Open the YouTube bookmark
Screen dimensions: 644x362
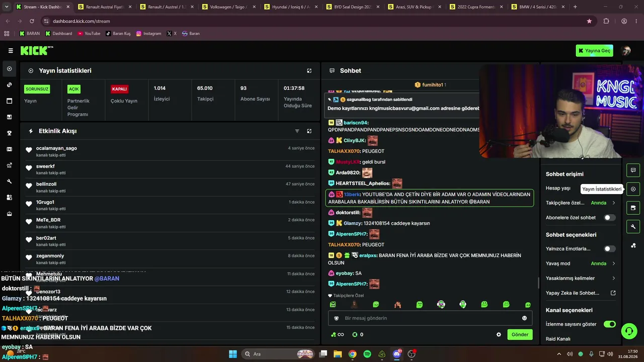tap(89, 34)
